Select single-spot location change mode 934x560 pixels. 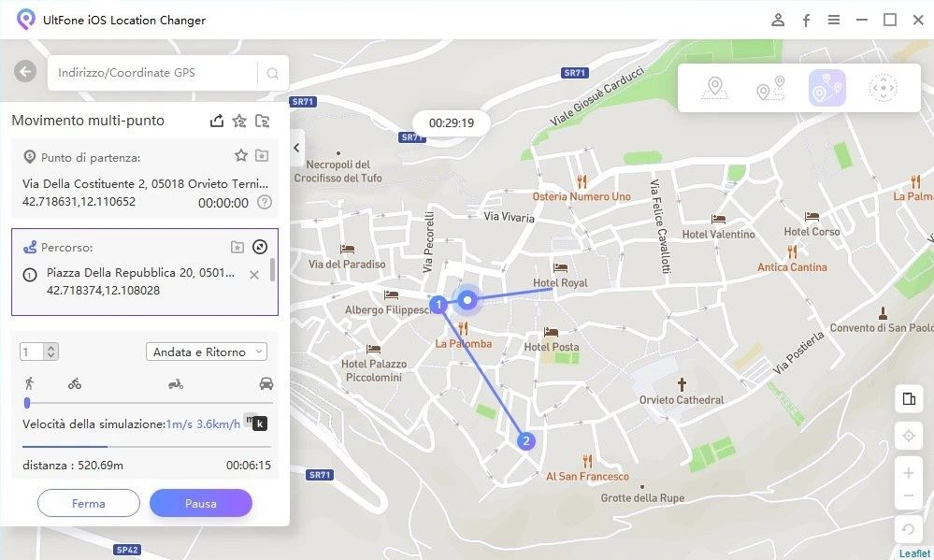click(x=715, y=89)
